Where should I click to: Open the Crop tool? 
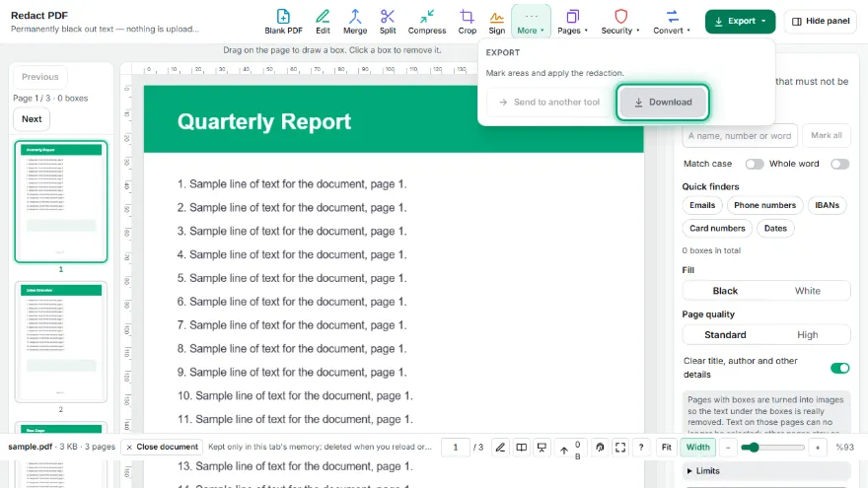(467, 22)
